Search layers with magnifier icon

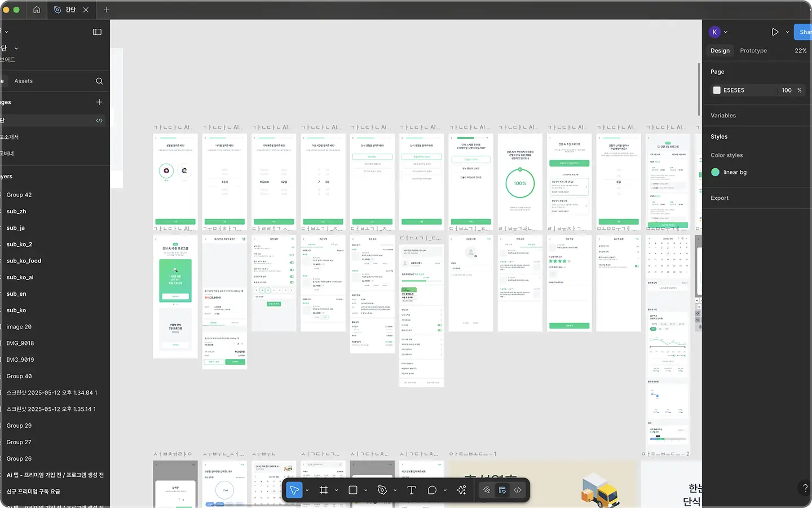coord(99,81)
